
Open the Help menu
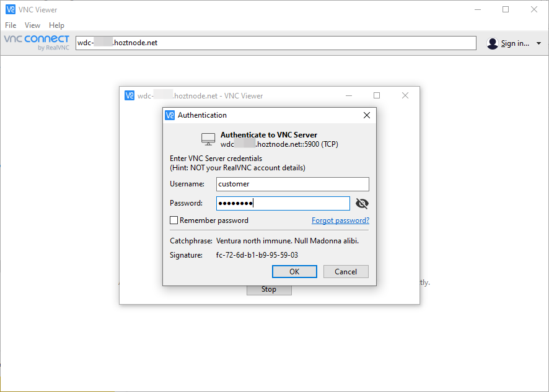click(56, 25)
